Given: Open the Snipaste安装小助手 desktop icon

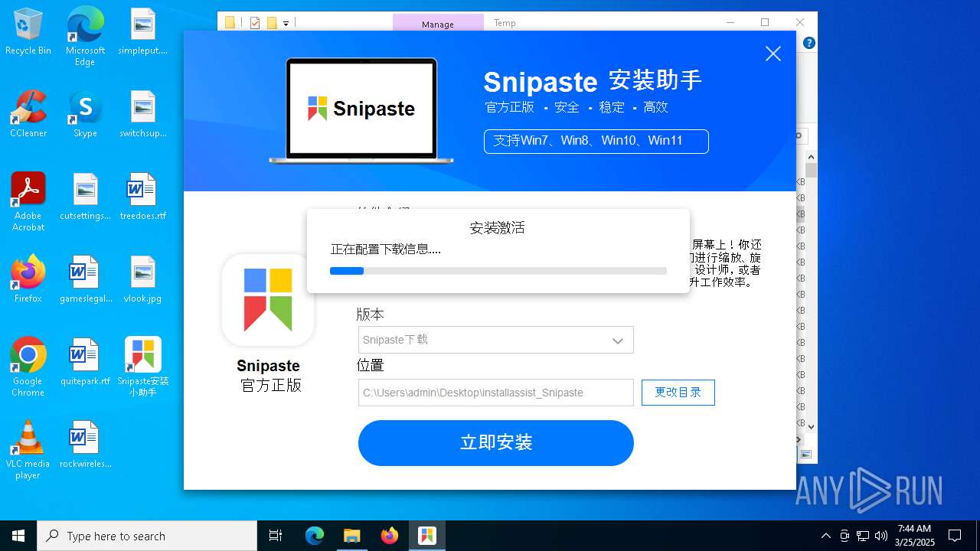Looking at the screenshot, I should click(142, 367).
